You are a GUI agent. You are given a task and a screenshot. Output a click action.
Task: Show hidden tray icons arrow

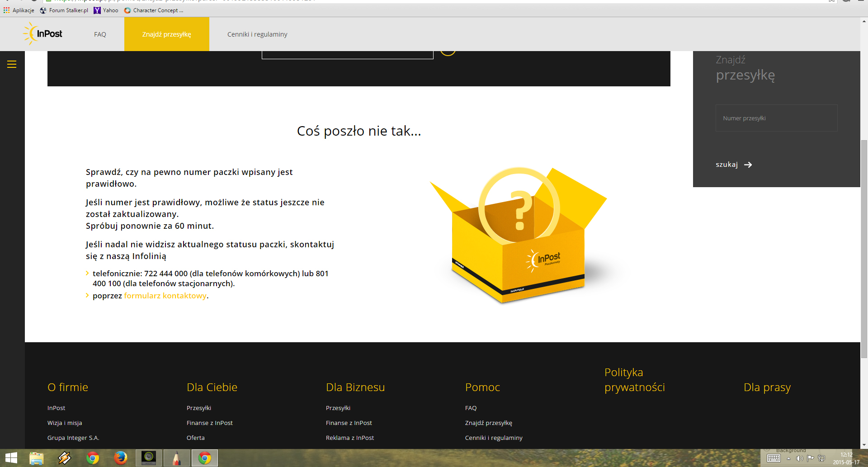pos(789,458)
